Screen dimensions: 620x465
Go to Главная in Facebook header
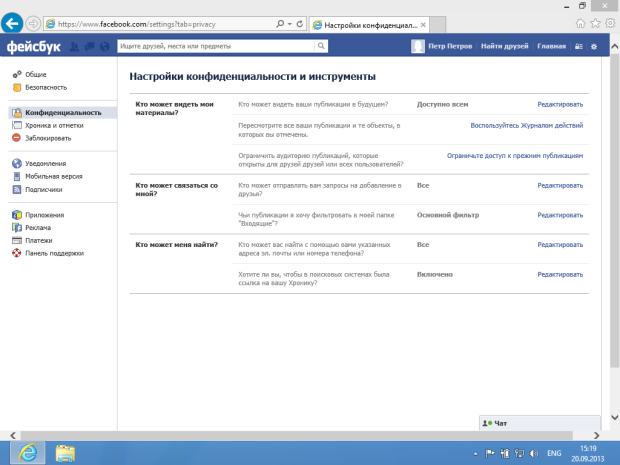click(x=551, y=46)
